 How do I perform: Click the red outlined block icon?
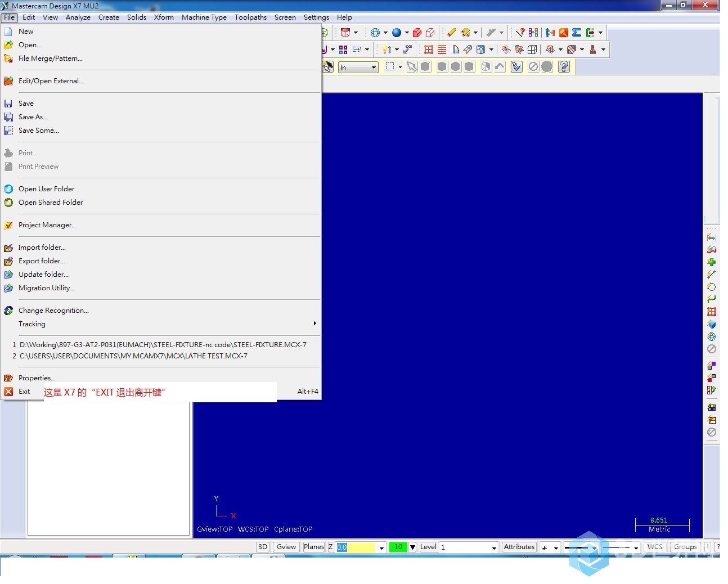point(430,33)
